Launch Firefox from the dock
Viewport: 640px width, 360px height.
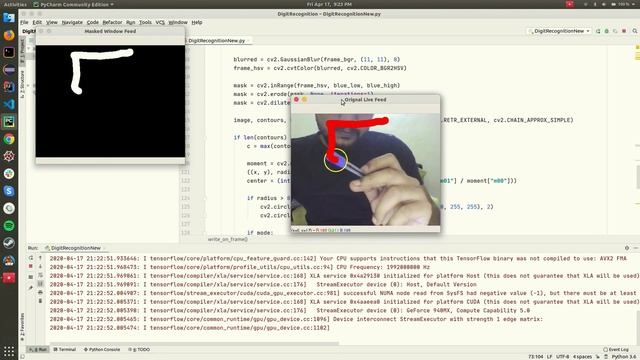(9, 35)
